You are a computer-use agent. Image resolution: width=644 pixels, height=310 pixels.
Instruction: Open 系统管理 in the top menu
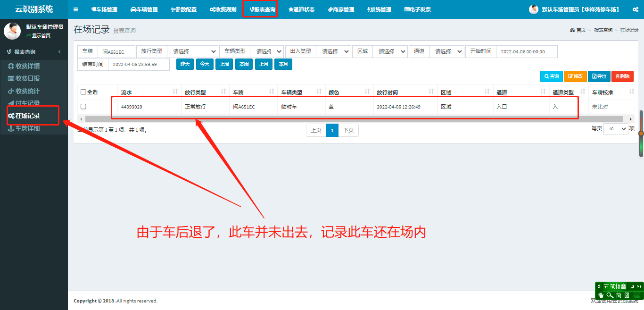point(379,9)
